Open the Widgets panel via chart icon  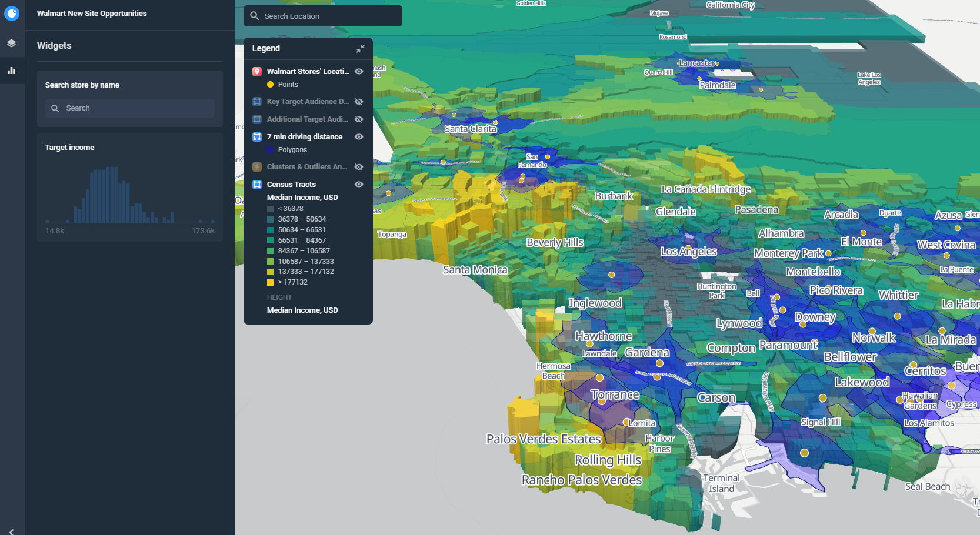(x=12, y=70)
